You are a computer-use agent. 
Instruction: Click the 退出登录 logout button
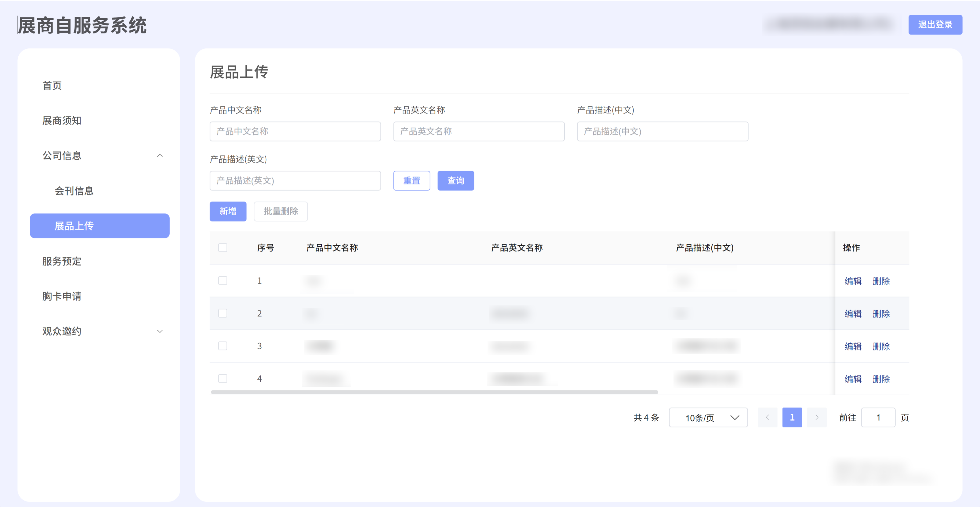click(935, 25)
